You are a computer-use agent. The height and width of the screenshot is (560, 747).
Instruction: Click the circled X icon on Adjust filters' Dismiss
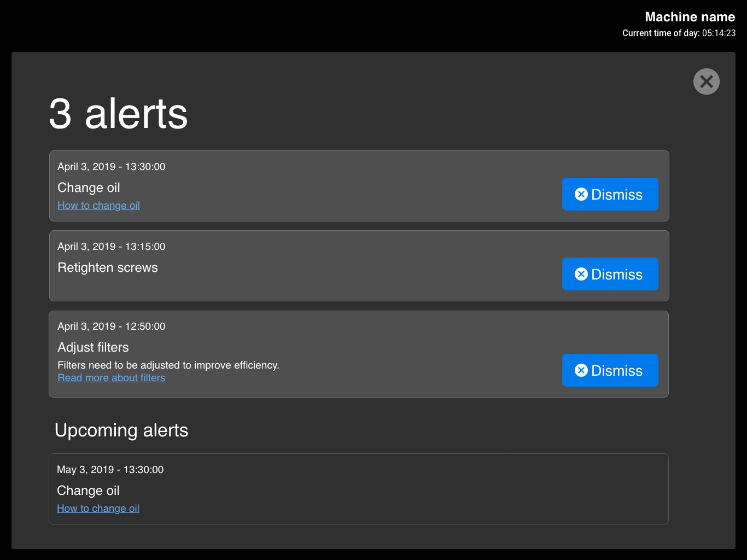pyautogui.click(x=581, y=370)
